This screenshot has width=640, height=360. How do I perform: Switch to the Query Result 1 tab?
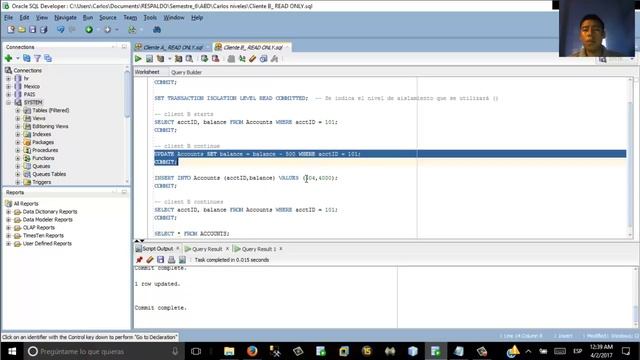click(x=259, y=249)
